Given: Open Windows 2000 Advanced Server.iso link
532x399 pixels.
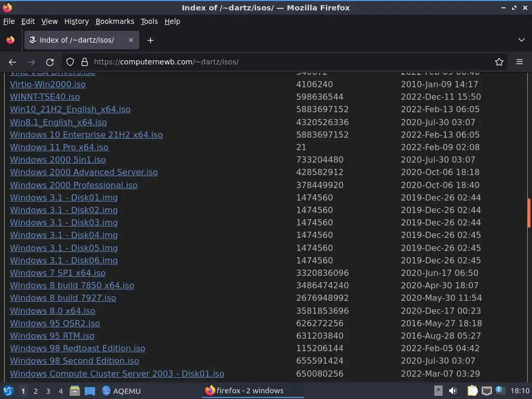Looking at the screenshot, I should pyautogui.click(x=84, y=172).
